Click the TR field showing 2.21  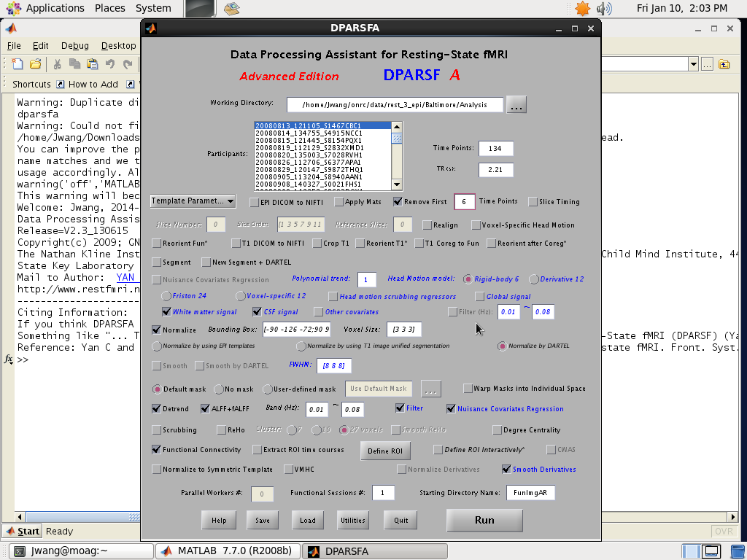496,169
